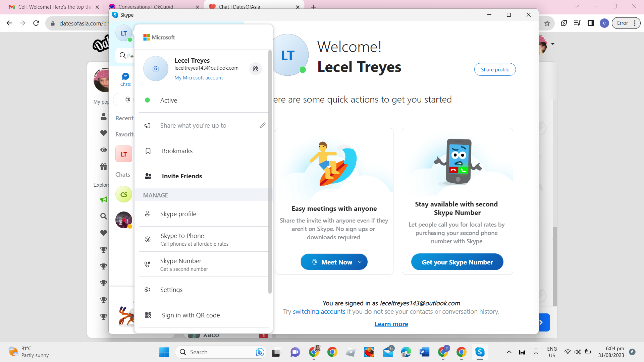The width and height of the screenshot is (644, 362).
Task: Open Task View from the taskbar
Action: pyautogui.click(x=276, y=352)
